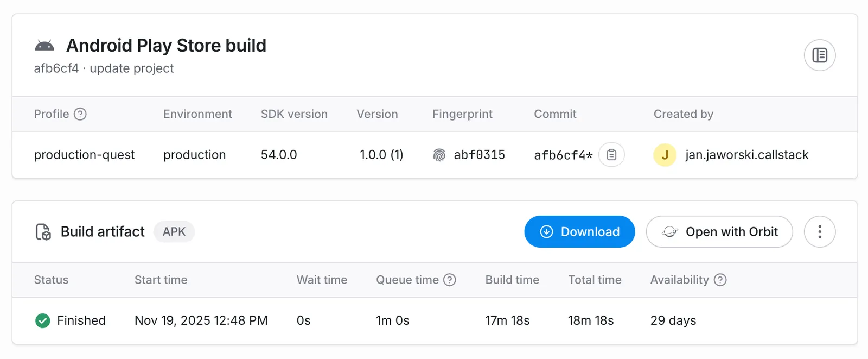Click the APK badge

click(x=174, y=232)
